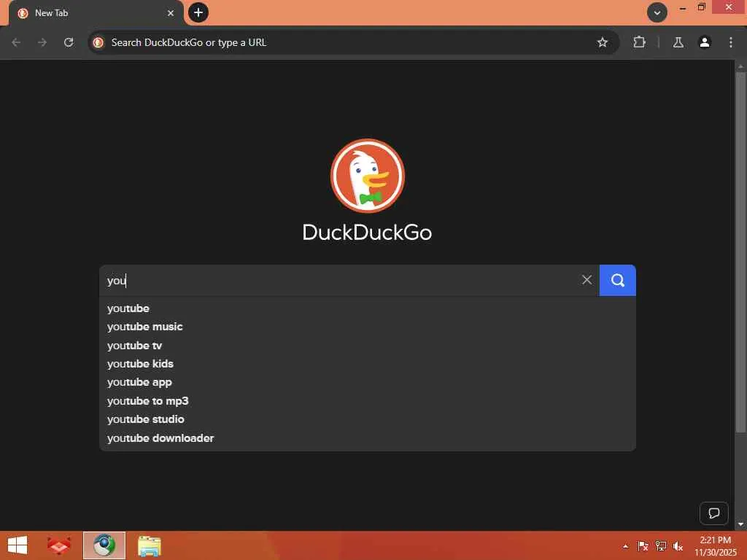Choose the "youtube studio" suggestion
This screenshot has height=560, width=747.
point(367,419)
